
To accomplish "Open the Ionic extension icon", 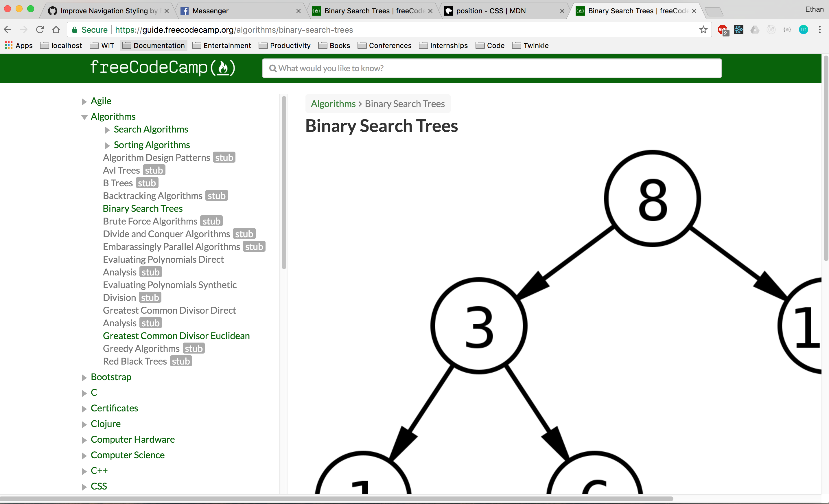I will pos(771,30).
